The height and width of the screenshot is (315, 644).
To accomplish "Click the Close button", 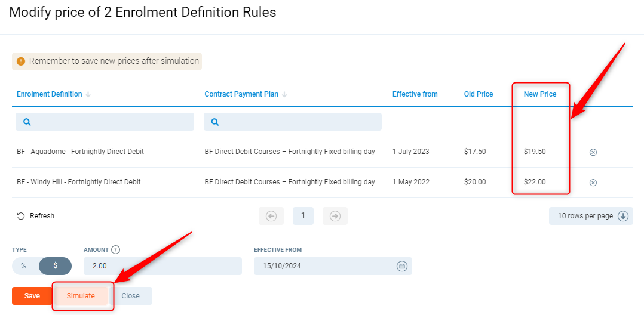I will tap(130, 296).
